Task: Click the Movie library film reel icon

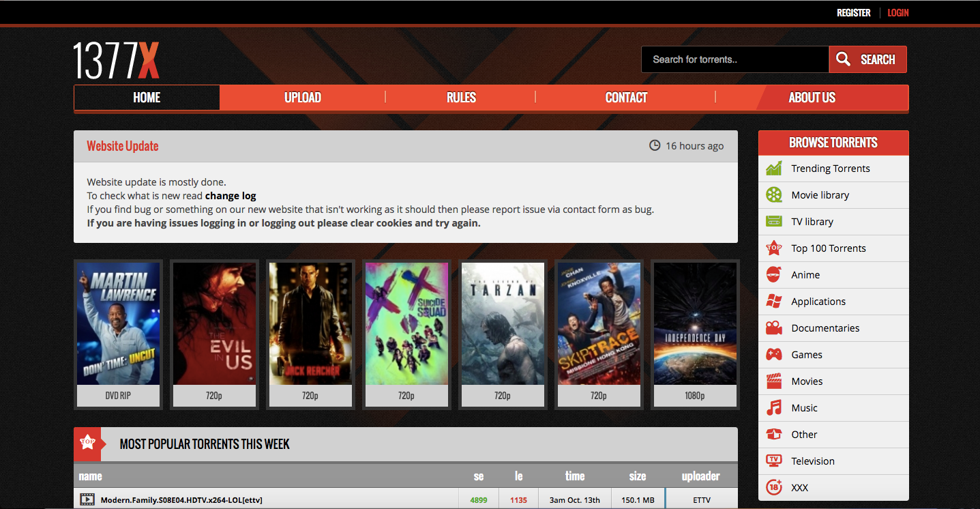Action: click(x=773, y=195)
